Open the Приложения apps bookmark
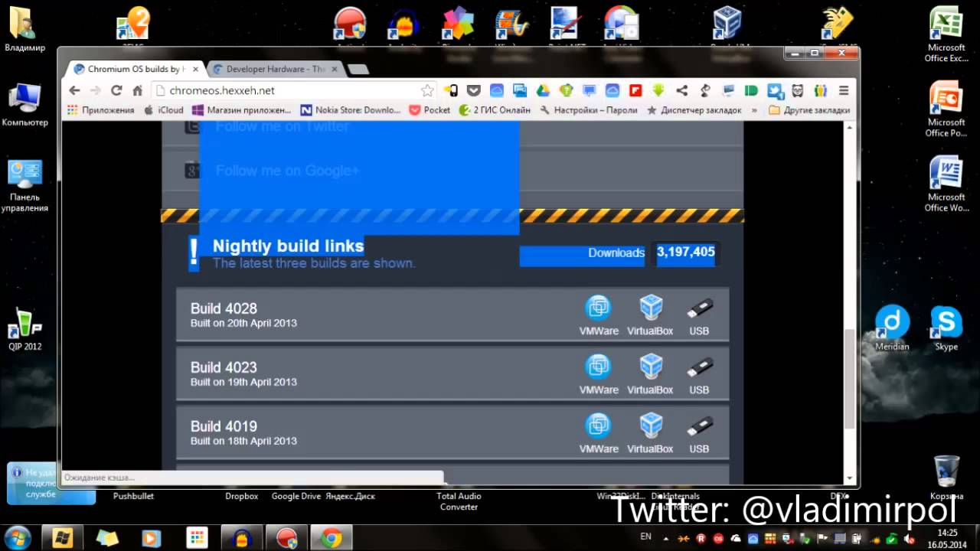This screenshot has width=980, height=551. 101,110
